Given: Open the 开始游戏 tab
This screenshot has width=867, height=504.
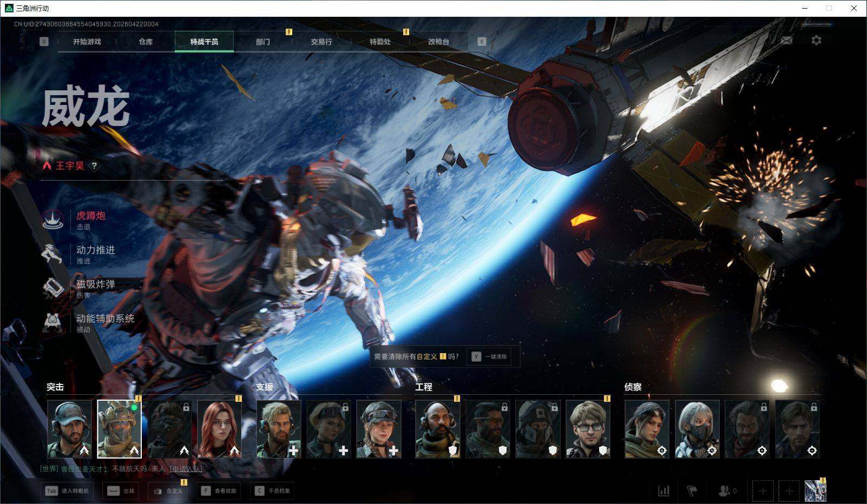Looking at the screenshot, I should pyautogui.click(x=87, y=42).
